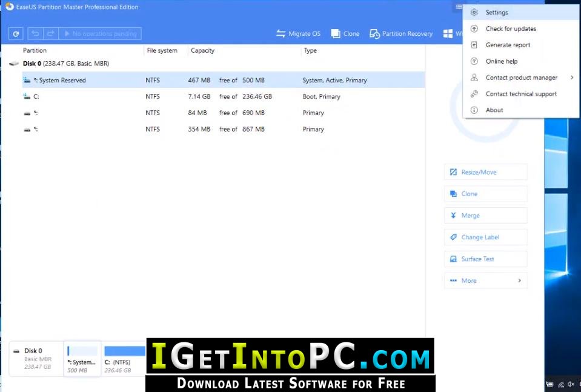Click the Surface Test icon

[x=453, y=259]
